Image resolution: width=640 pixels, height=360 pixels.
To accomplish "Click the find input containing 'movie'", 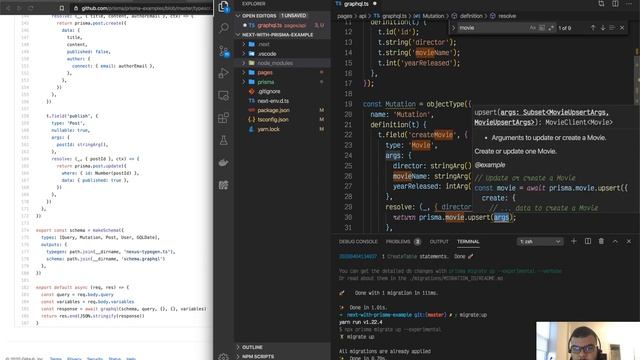I will (492, 28).
